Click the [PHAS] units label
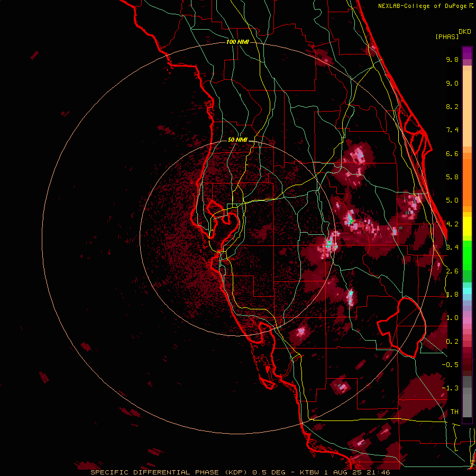 pyautogui.click(x=447, y=36)
